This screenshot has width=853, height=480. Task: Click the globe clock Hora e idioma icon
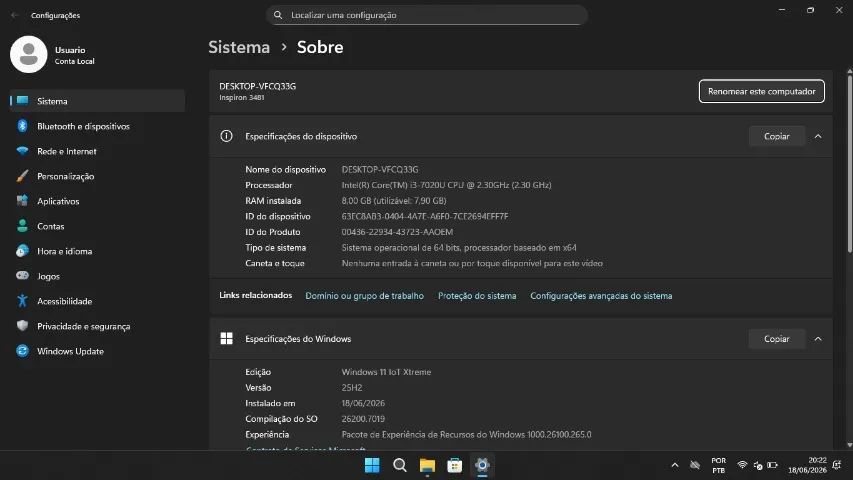coord(22,251)
